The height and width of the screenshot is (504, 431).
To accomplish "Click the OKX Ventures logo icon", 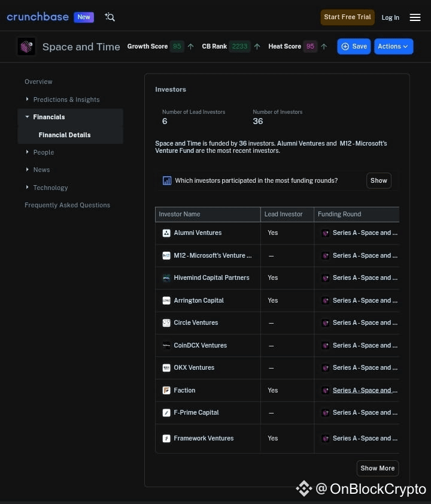I will tap(166, 368).
